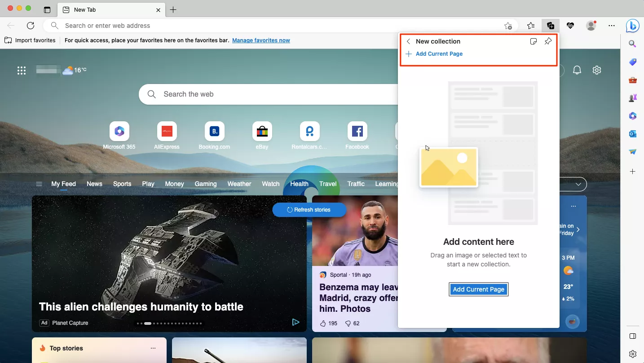The width and height of the screenshot is (644, 363).
Task: Open the user profile avatar
Action: click(591, 26)
